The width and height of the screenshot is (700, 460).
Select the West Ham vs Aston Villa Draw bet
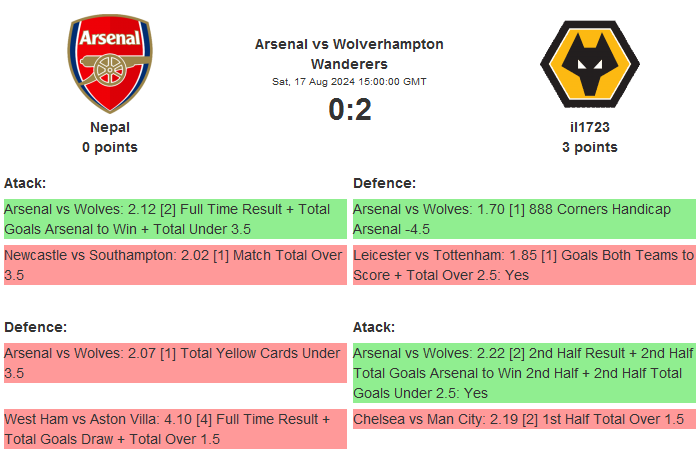coord(175,429)
